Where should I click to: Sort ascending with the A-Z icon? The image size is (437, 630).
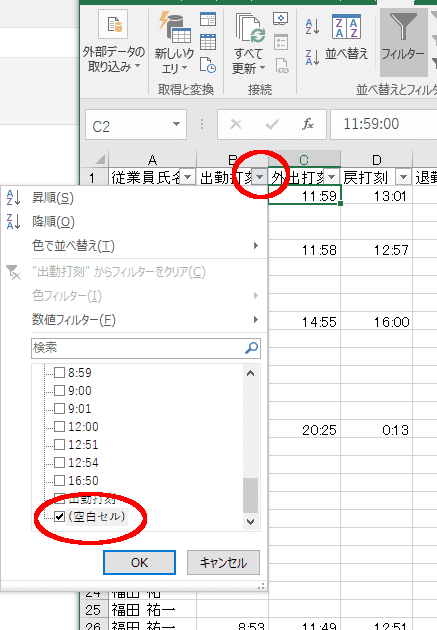click(312, 27)
